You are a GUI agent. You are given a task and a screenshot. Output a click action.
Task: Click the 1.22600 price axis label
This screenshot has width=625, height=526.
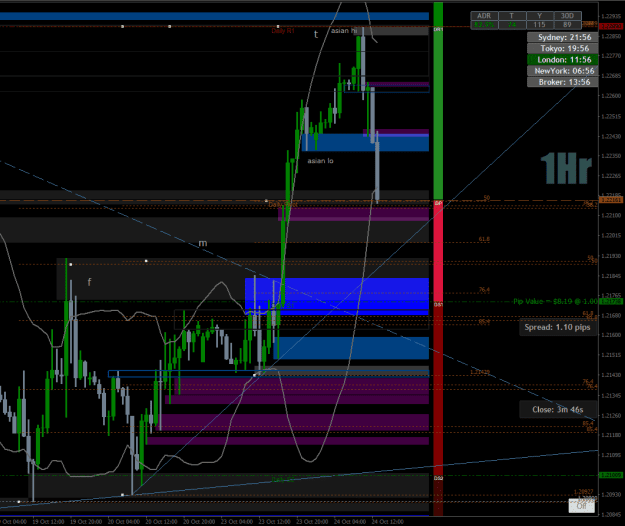coord(611,96)
